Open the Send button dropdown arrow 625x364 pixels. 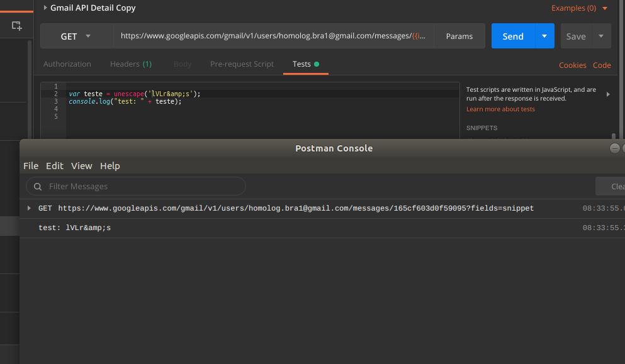pyautogui.click(x=543, y=36)
